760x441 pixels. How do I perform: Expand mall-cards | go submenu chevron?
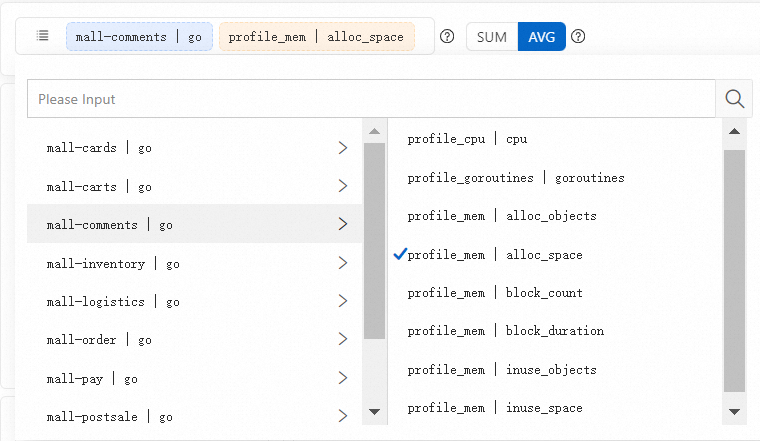[343, 148]
